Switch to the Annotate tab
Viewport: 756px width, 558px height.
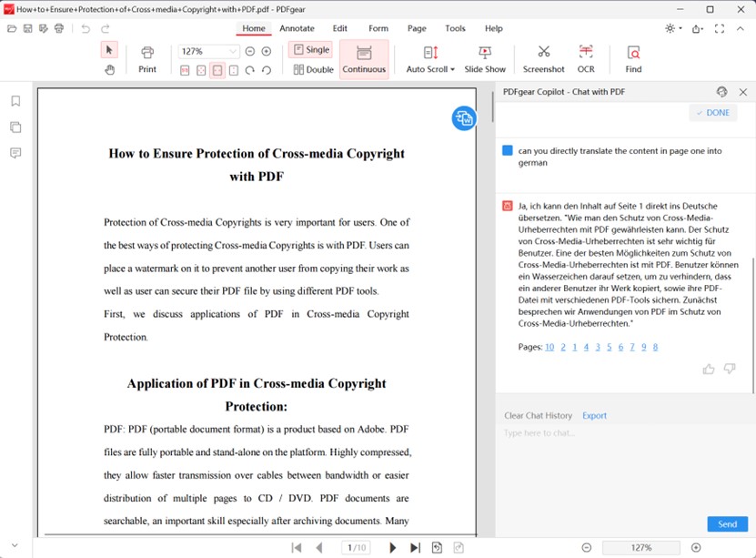coord(297,28)
